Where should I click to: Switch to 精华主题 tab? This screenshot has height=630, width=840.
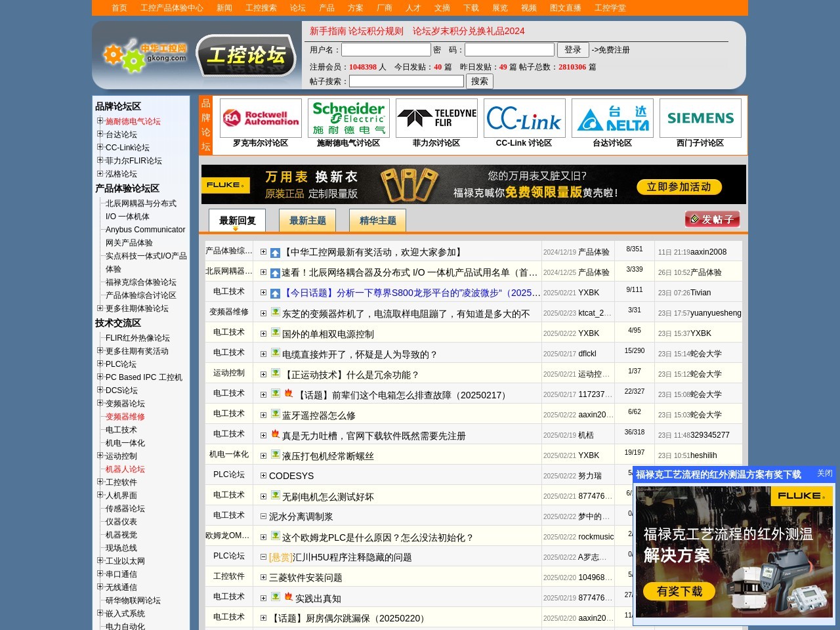pos(378,220)
